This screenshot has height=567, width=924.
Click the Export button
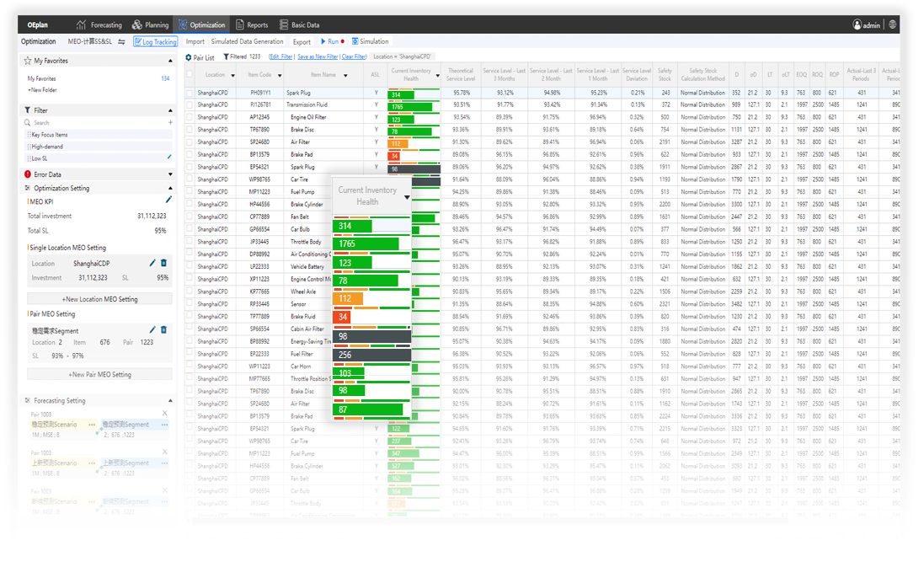pos(302,42)
